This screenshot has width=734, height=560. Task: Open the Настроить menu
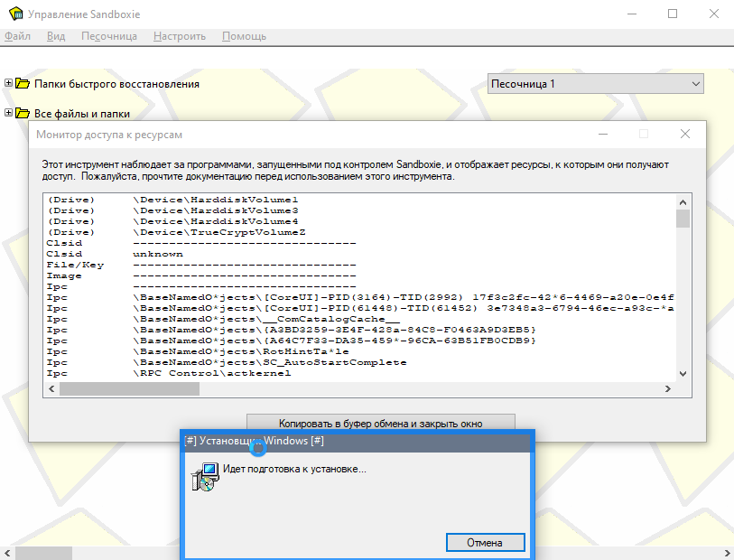180,36
